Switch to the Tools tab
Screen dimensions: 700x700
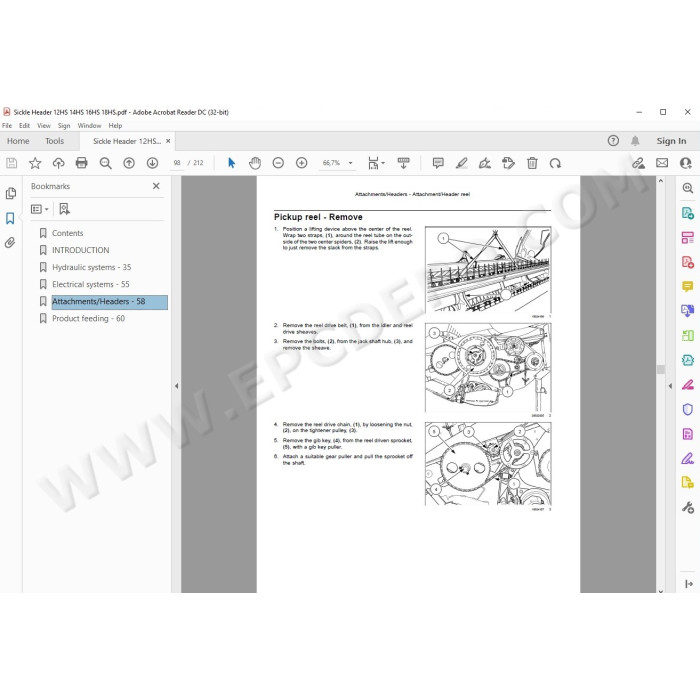point(54,141)
